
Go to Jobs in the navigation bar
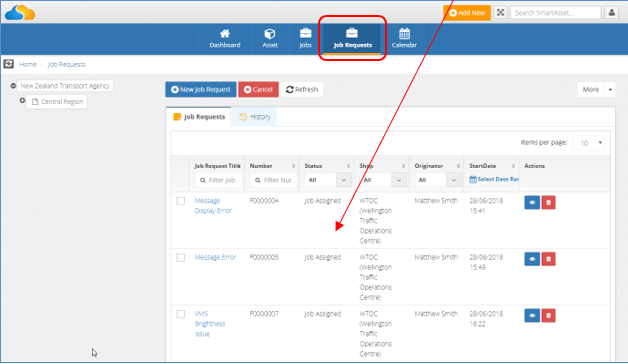click(x=305, y=39)
